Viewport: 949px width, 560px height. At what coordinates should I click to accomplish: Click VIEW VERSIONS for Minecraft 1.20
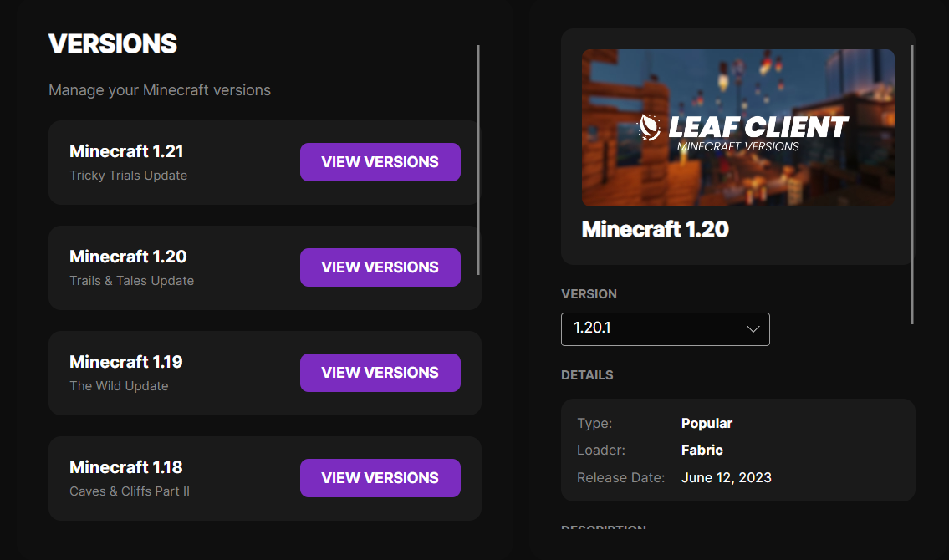pos(380,267)
